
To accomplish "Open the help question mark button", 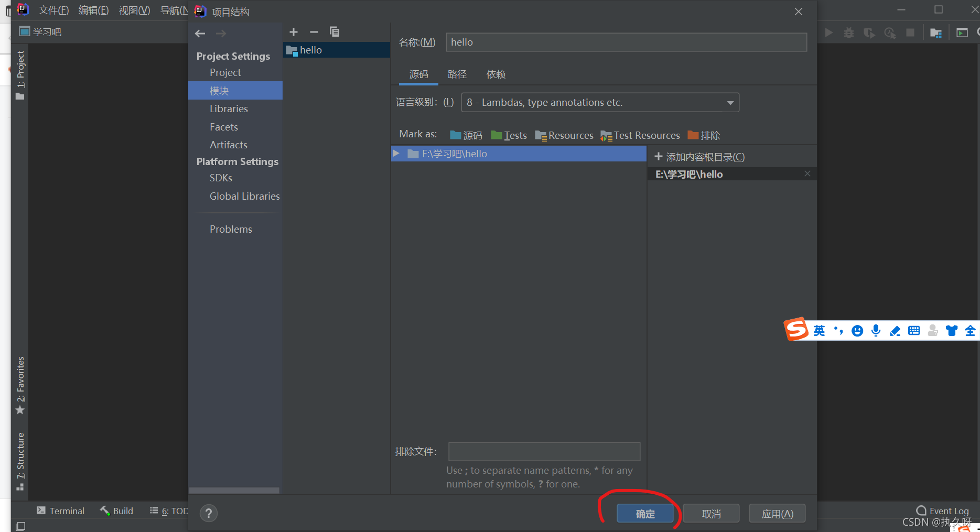I will (208, 513).
